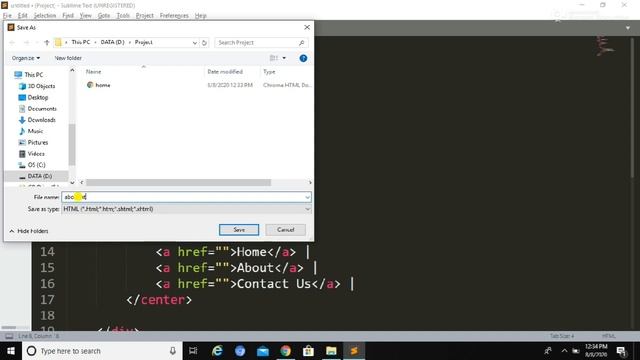Click the New folder button

click(68, 58)
